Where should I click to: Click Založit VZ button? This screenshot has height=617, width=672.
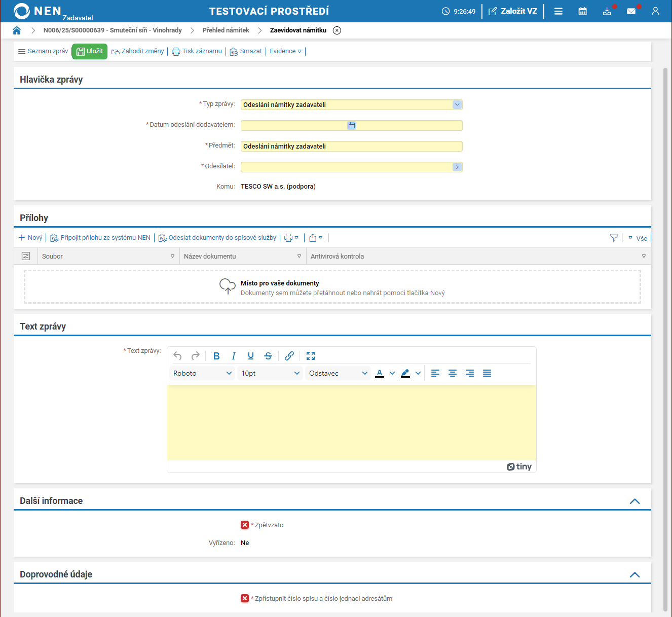coord(513,11)
